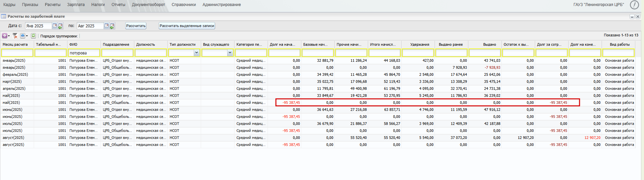Image resolution: width=644 pixels, height=180 pixels.
Task: Sort by ФИО column header
Action: click(x=84, y=44)
